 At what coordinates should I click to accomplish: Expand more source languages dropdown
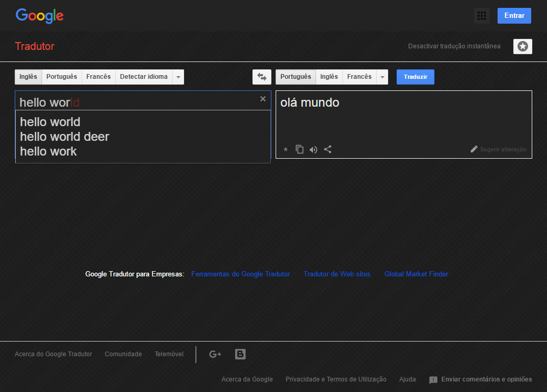pos(178,77)
